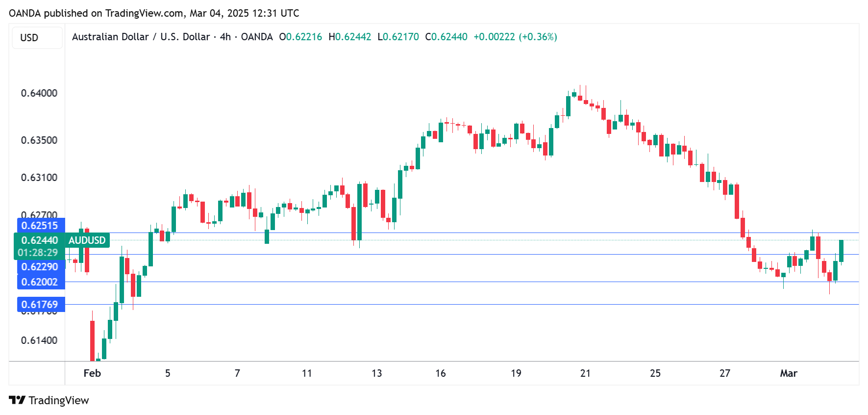The image size is (868, 415).
Task: Click the AUDUSD symbol tag
Action: (87, 240)
